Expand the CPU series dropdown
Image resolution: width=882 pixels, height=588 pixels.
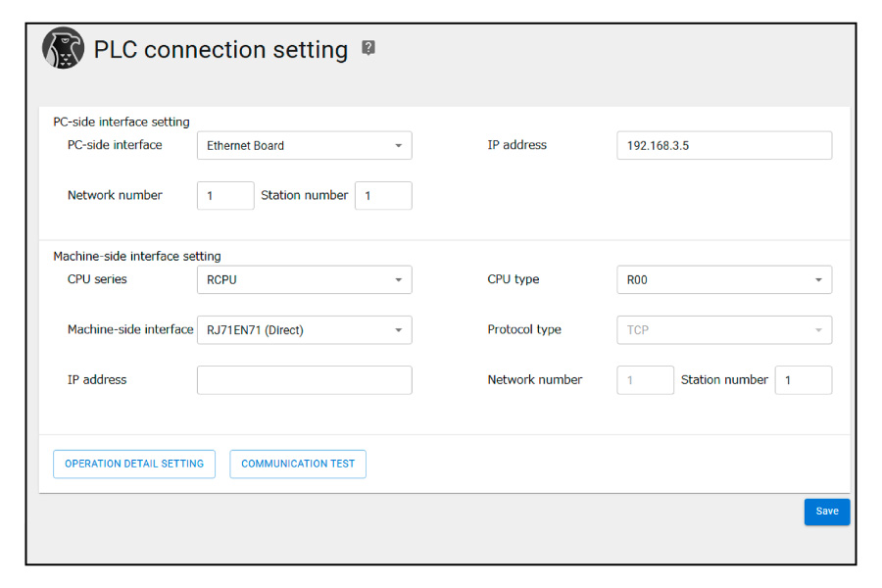tap(304, 280)
